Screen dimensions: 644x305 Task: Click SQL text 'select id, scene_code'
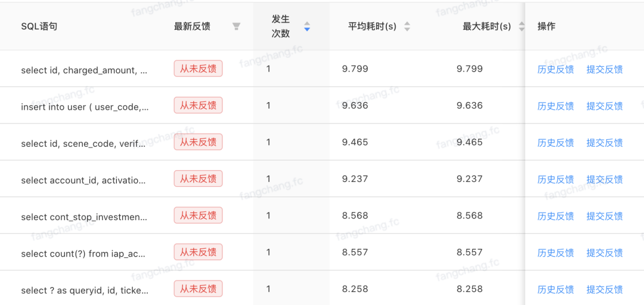(83, 144)
